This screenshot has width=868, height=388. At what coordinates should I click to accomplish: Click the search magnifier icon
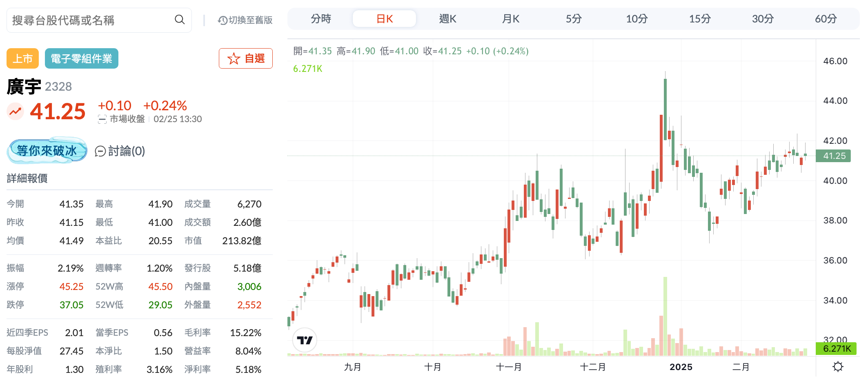[x=180, y=20]
